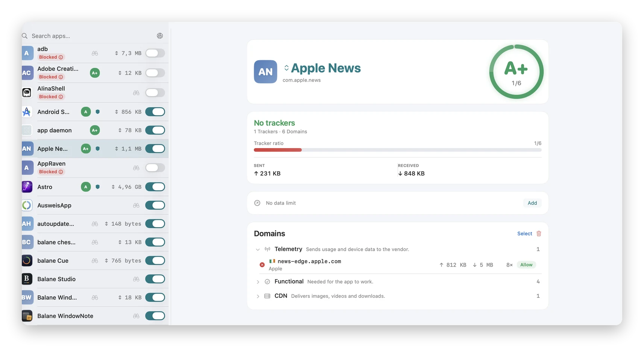
Task: Click the binoculars icon in the AlinaShell row
Action: pos(136,93)
